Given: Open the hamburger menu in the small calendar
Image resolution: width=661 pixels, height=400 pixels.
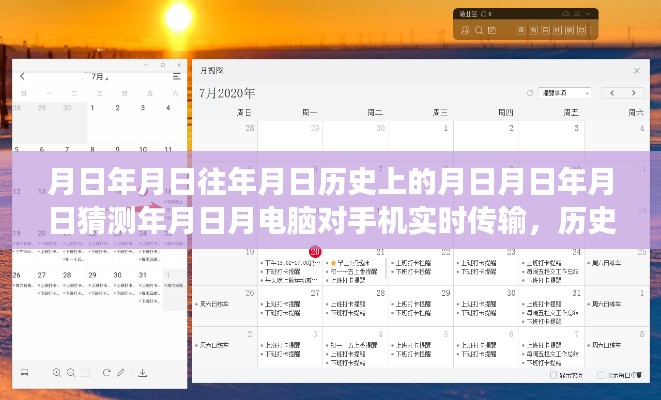Looking at the screenshot, I should pyautogui.click(x=179, y=76).
